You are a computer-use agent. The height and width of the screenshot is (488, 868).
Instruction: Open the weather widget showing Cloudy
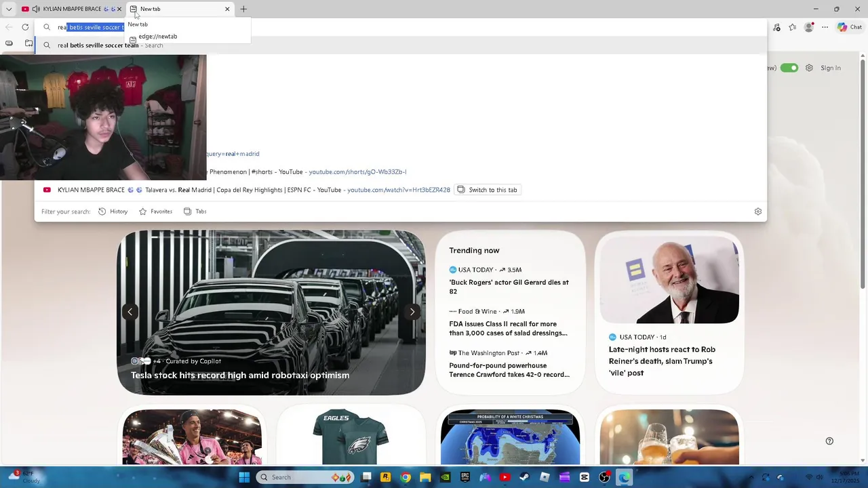[x=24, y=477]
